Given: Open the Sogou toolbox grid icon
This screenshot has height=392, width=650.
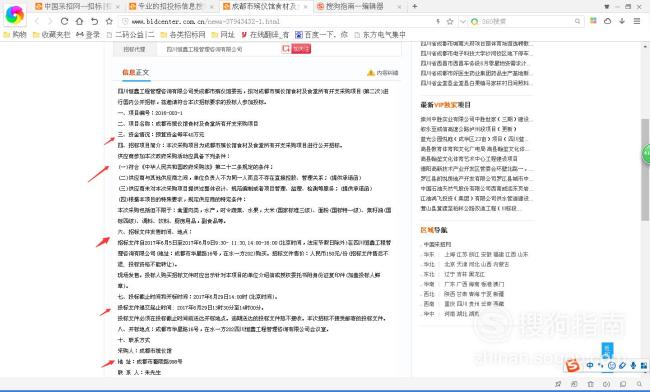Looking at the screenshot, I should 643,365.
